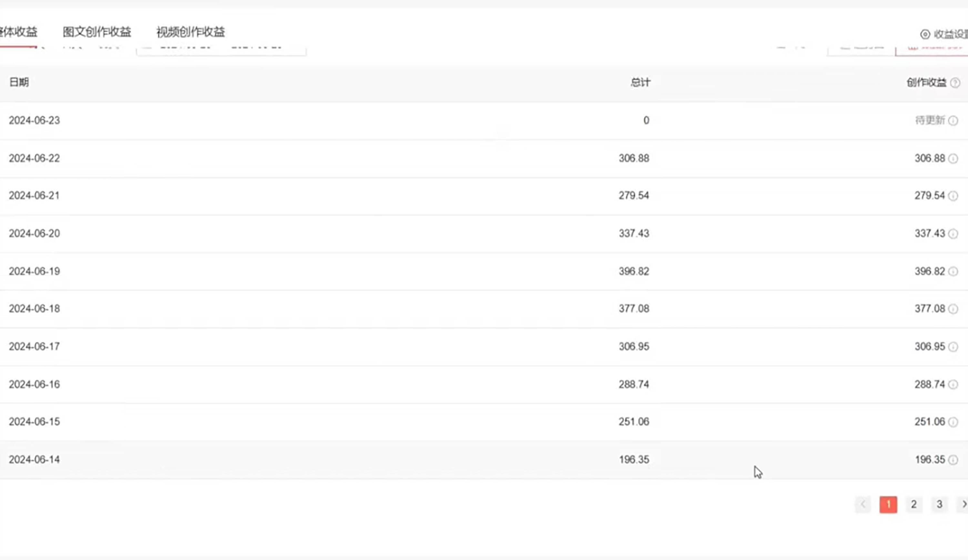This screenshot has width=968, height=560.
Task: Click info icon in 2024-06-16 row
Action: (953, 385)
